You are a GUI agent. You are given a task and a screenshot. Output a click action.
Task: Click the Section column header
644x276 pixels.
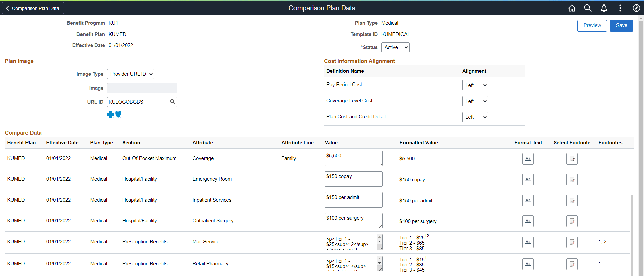click(131, 143)
